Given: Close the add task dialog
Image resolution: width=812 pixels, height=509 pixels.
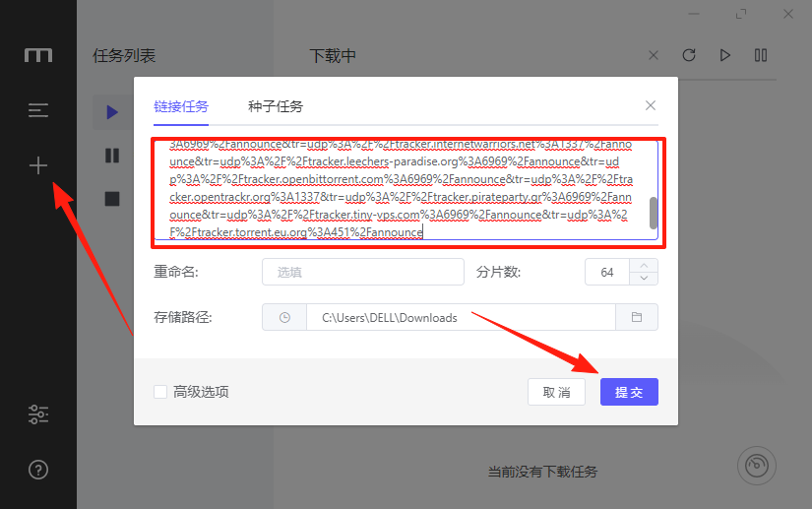Looking at the screenshot, I should [651, 105].
